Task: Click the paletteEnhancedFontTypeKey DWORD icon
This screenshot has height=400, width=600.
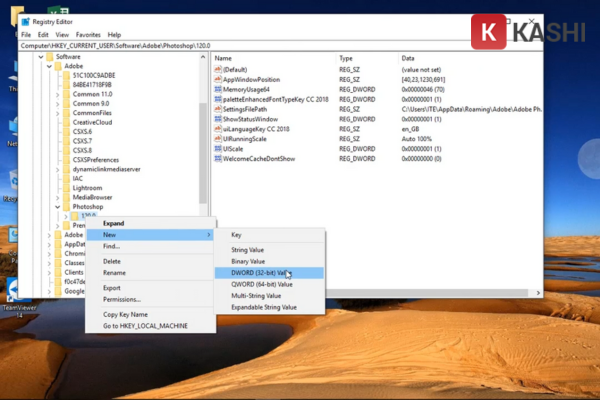Action: pos(218,99)
